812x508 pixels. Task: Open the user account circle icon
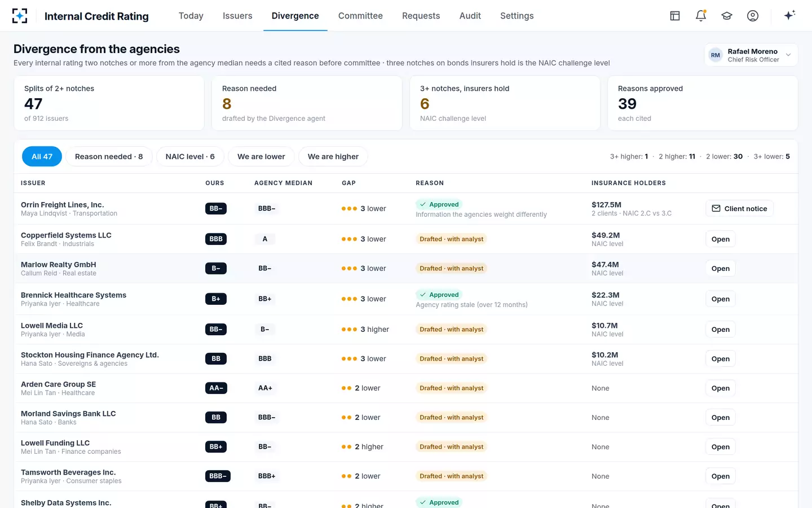click(753, 16)
